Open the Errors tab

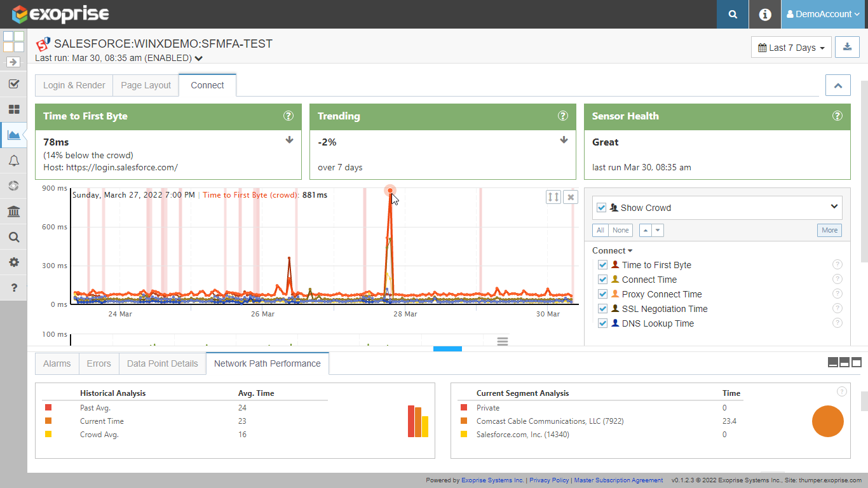click(x=98, y=363)
